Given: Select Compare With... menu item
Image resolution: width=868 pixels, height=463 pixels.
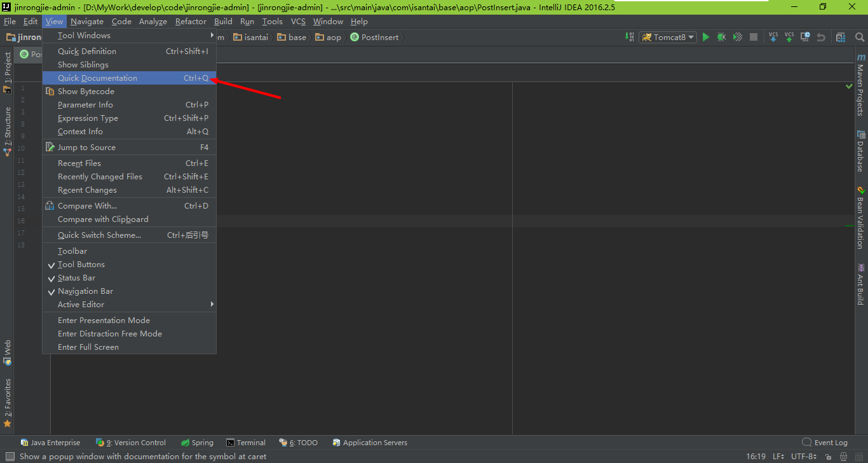Looking at the screenshot, I should click(x=130, y=206).
